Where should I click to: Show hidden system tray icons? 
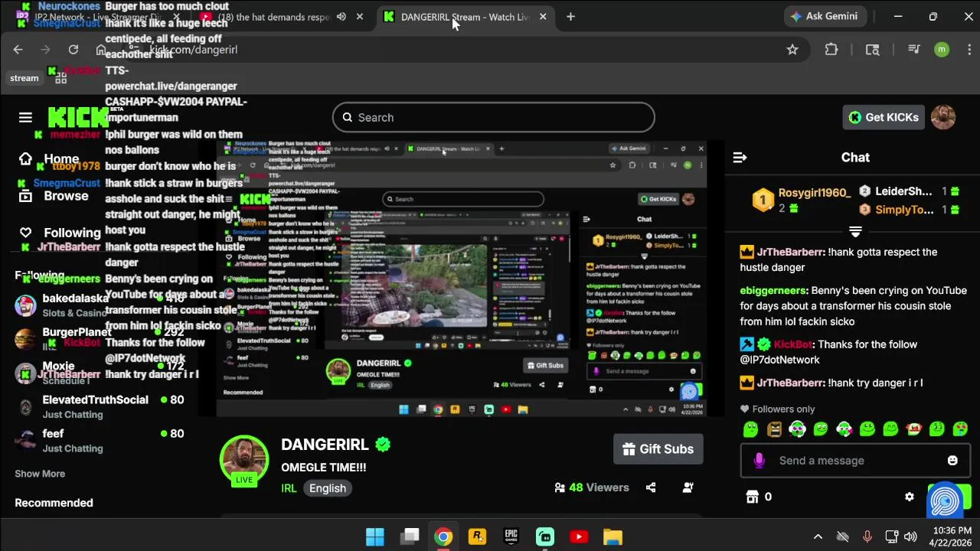[818, 537]
